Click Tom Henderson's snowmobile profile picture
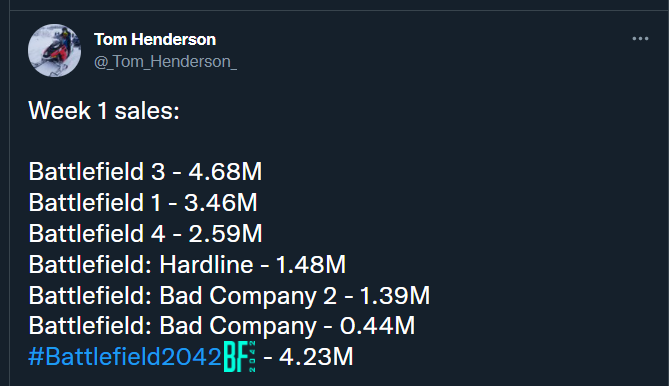Image resolution: width=669 pixels, height=386 pixels. click(x=54, y=50)
